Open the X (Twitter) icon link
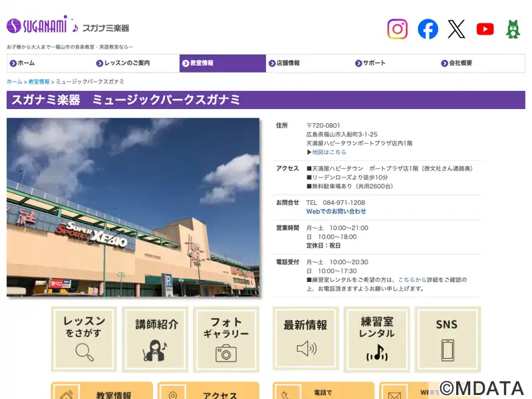Screen dimensions: 532x399 [x=456, y=29]
